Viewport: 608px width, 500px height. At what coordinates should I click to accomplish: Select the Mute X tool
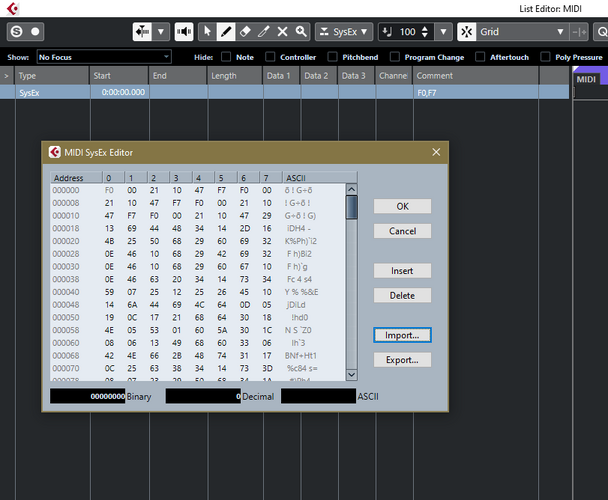click(282, 31)
